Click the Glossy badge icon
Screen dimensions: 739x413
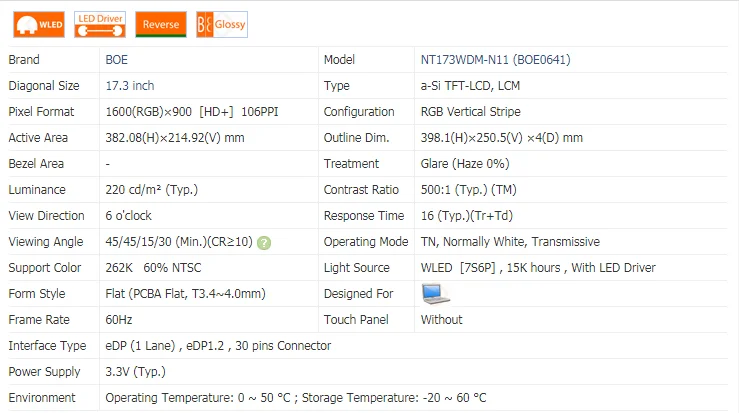point(222,25)
